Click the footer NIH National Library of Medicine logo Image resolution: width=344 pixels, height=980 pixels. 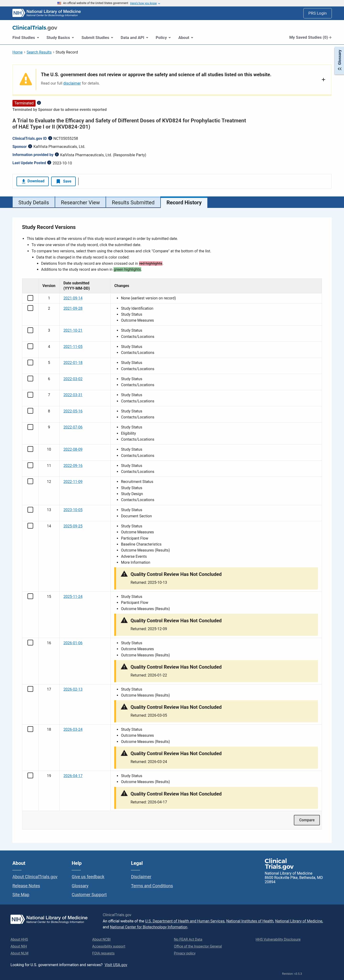tap(49, 919)
